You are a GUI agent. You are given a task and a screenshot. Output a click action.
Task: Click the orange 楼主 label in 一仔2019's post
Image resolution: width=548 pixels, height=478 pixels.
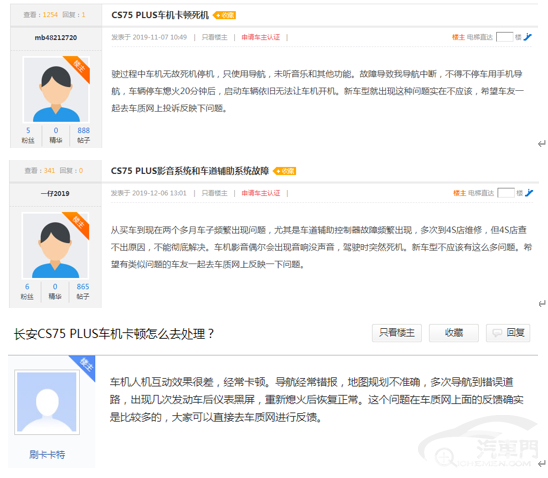click(459, 193)
